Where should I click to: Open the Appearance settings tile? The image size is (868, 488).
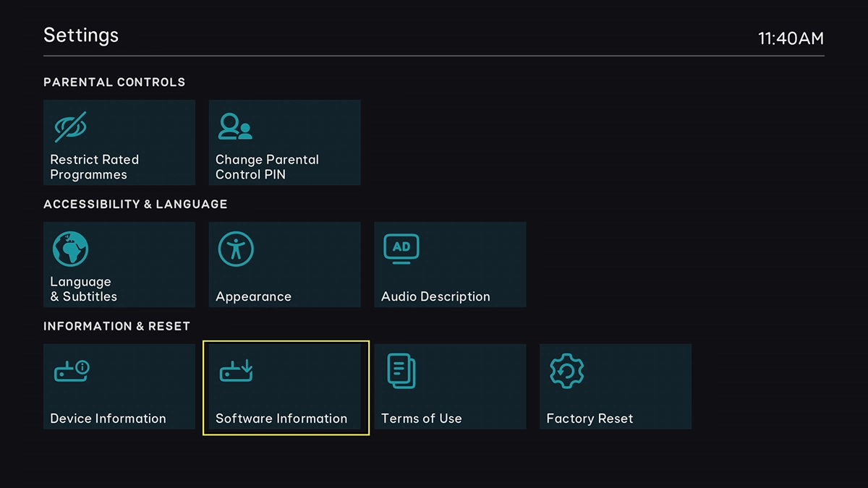coord(284,264)
